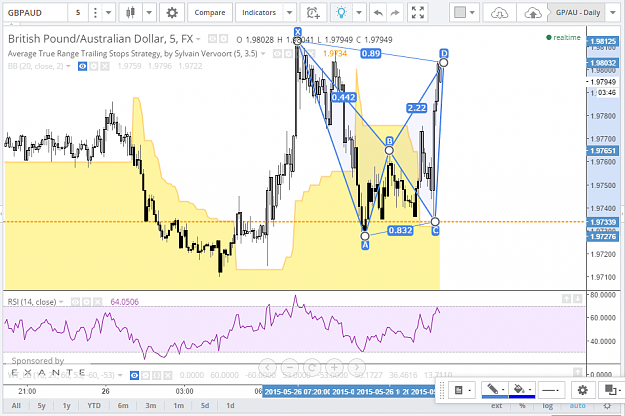625x416 pixels.
Task: Open GP/AU - Daily layout name
Action: [x=578, y=13]
